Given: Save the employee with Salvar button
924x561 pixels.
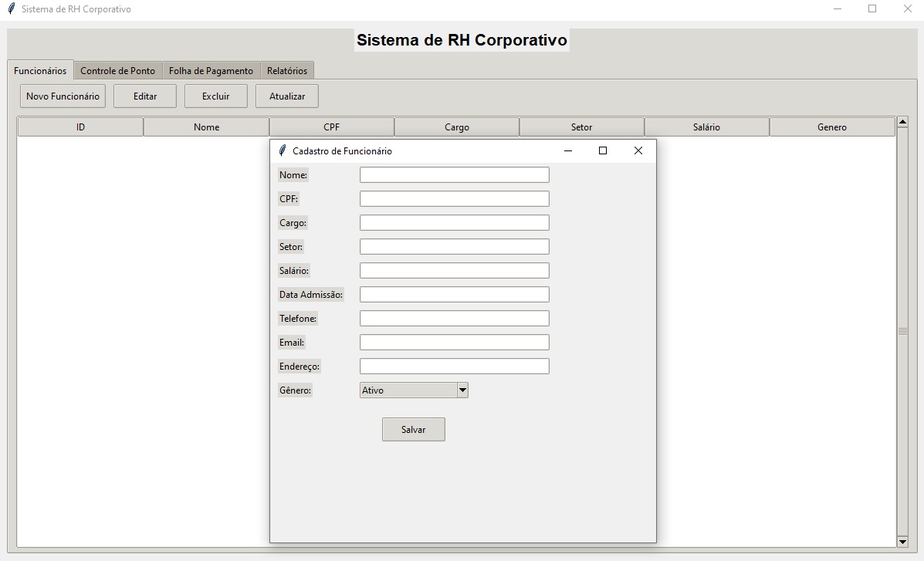Looking at the screenshot, I should tap(413, 430).
